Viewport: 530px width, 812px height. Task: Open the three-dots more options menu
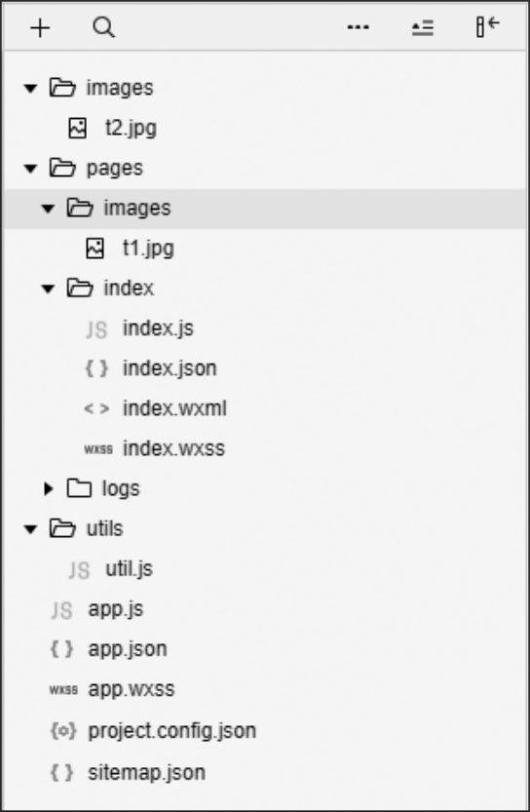(359, 27)
